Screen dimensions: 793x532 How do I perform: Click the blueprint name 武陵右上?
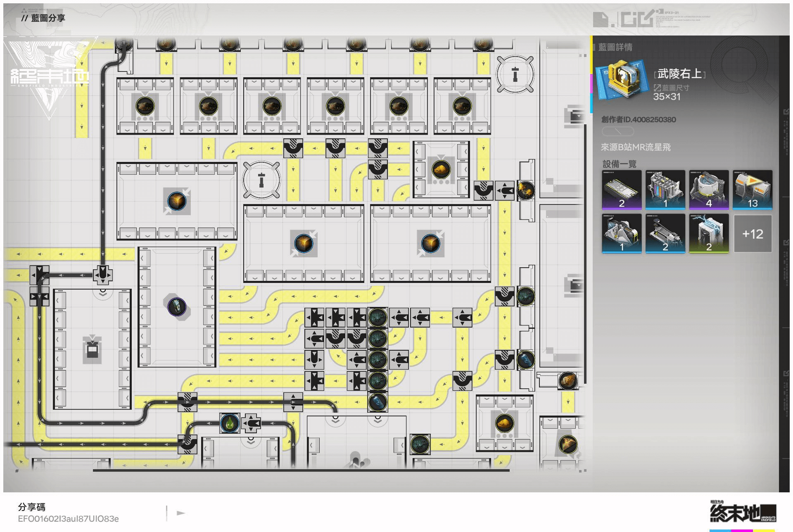click(x=679, y=74)
